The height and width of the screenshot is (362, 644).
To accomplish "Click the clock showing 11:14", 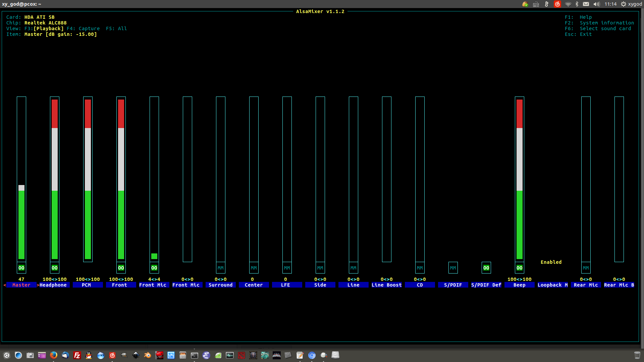I will (x=610, y=4).
